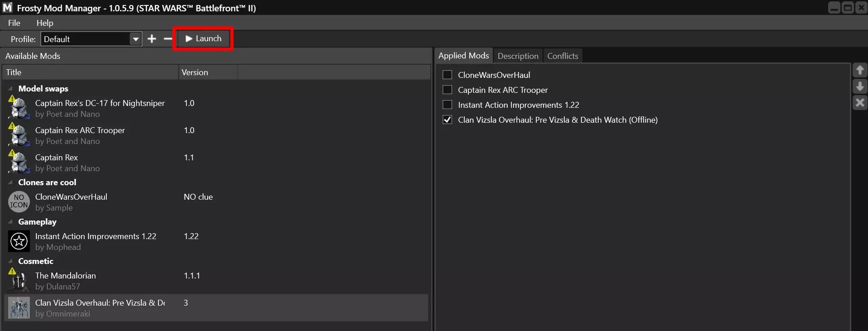Click the Mandalorian mod icon
868x331 pixels.
pos(19,281)
